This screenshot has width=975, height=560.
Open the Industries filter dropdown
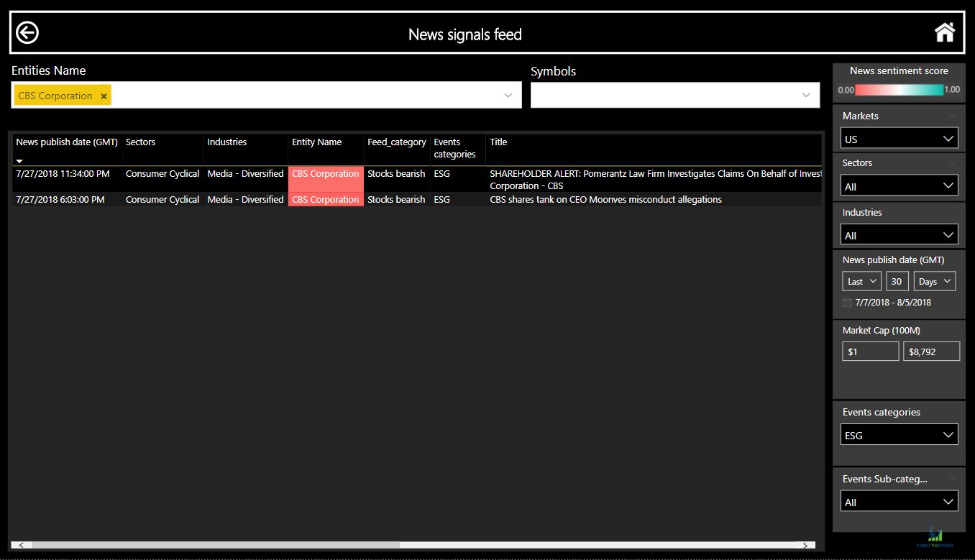pos(899,234)
